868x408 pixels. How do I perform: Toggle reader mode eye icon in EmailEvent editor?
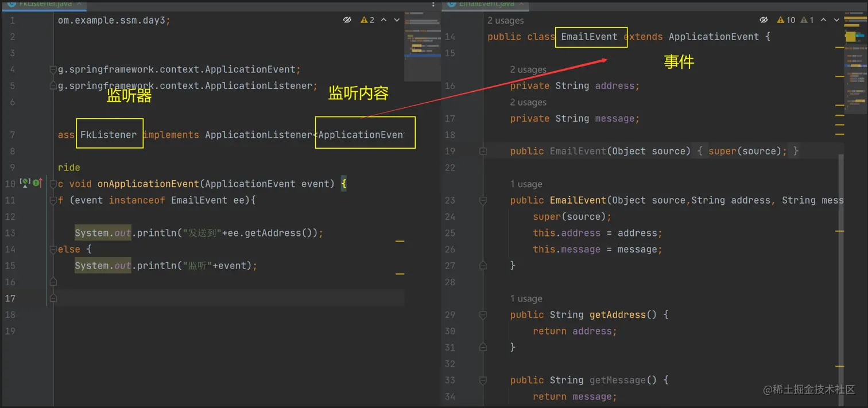click(x=764, y=20)
